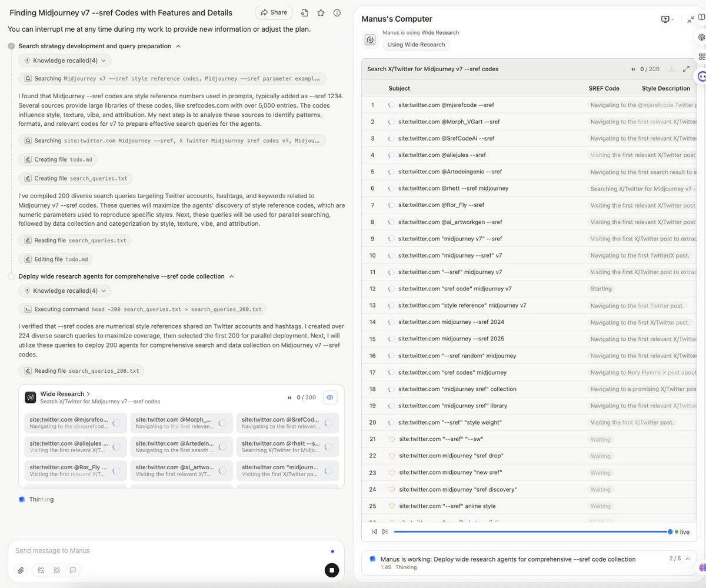Click the SREF Code column header
Image resolution: width=706 pixels, height=588 pixels.
click(604, 88)
